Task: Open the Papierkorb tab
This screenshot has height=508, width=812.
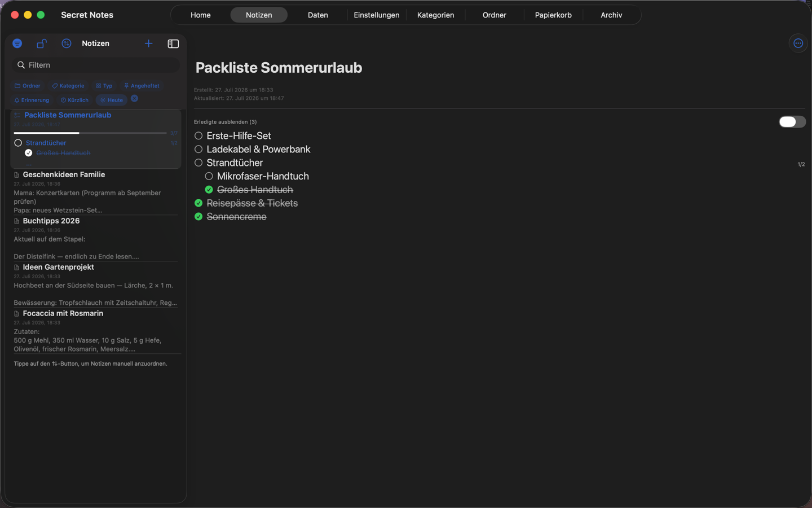Action: [x=553, y=15]
